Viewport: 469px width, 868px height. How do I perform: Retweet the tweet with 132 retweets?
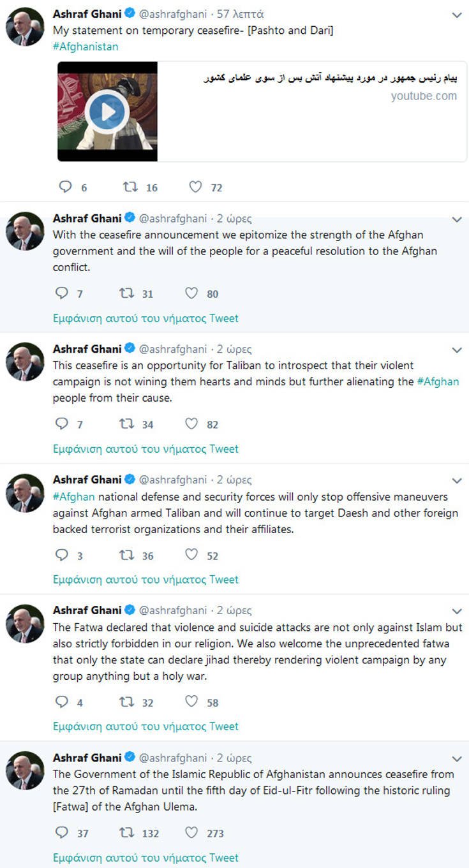pos(126,832)
